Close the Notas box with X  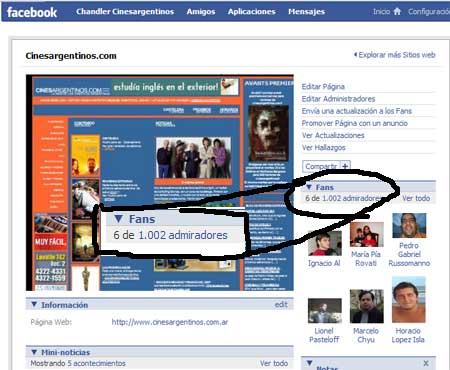pos(426,363)
